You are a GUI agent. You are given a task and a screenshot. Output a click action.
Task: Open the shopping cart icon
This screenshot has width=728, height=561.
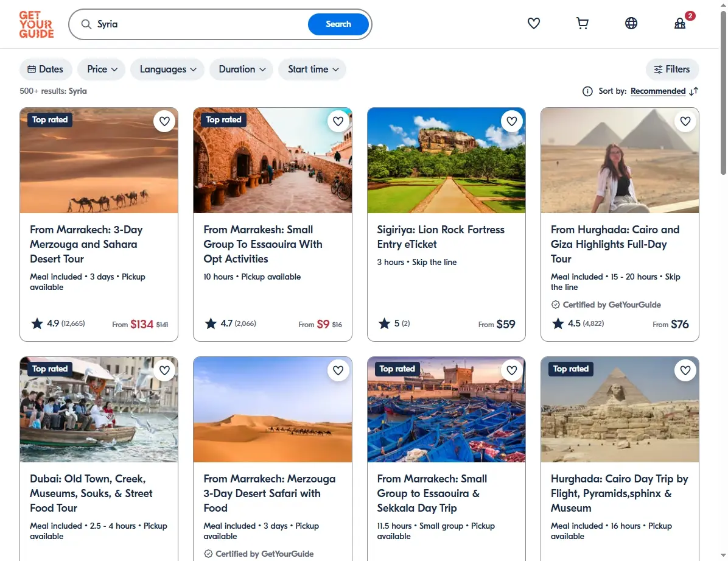click(x=582, y=23)
